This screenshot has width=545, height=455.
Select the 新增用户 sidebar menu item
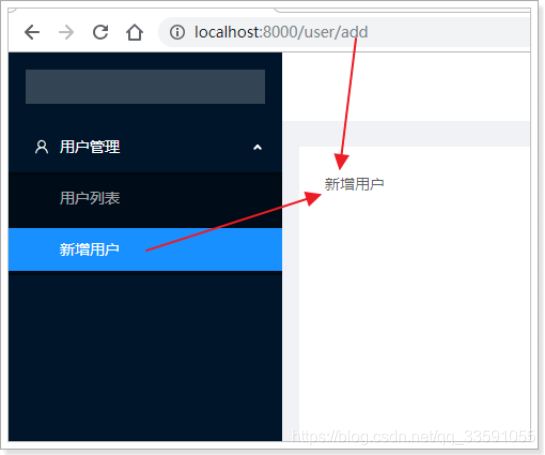pos(145,249)
